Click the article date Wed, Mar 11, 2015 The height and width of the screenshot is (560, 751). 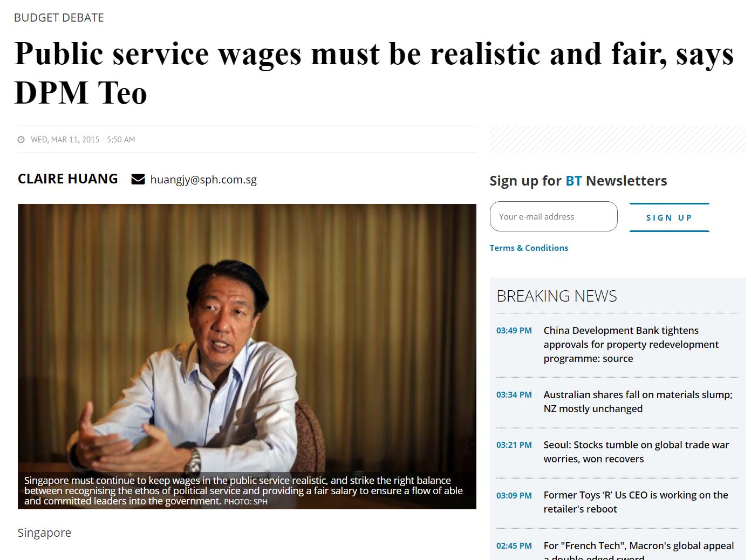(x=83, y=140)
